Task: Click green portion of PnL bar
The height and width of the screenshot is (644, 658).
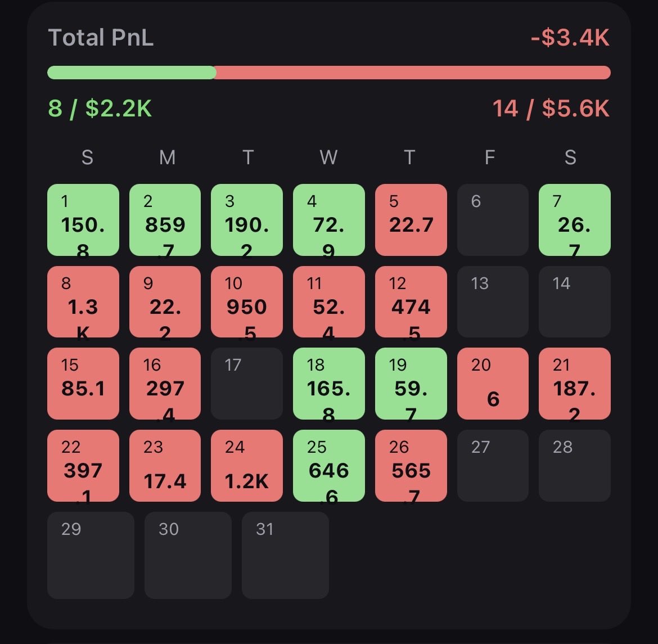Action: [x=131, y=73]
